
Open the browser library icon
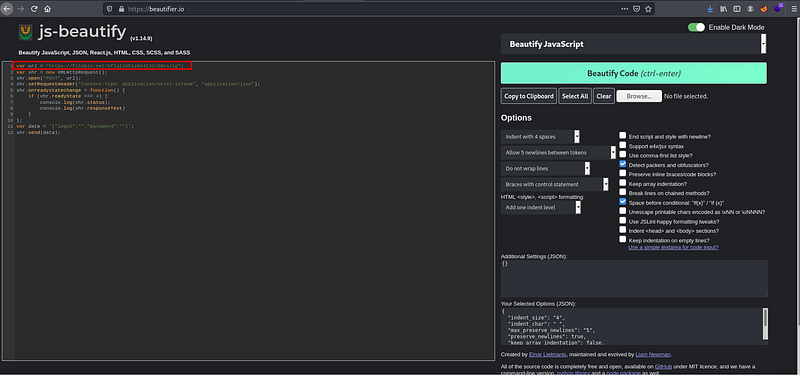pos(723,9)
